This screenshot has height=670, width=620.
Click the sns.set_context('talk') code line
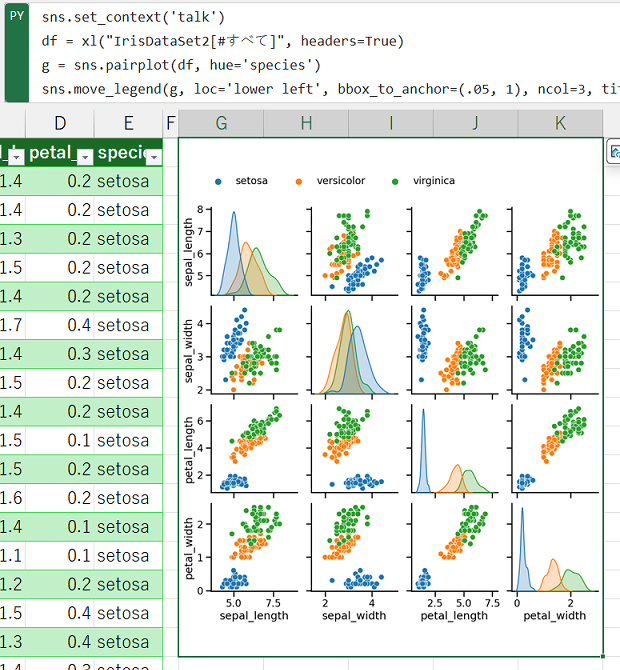coord(133,17)
